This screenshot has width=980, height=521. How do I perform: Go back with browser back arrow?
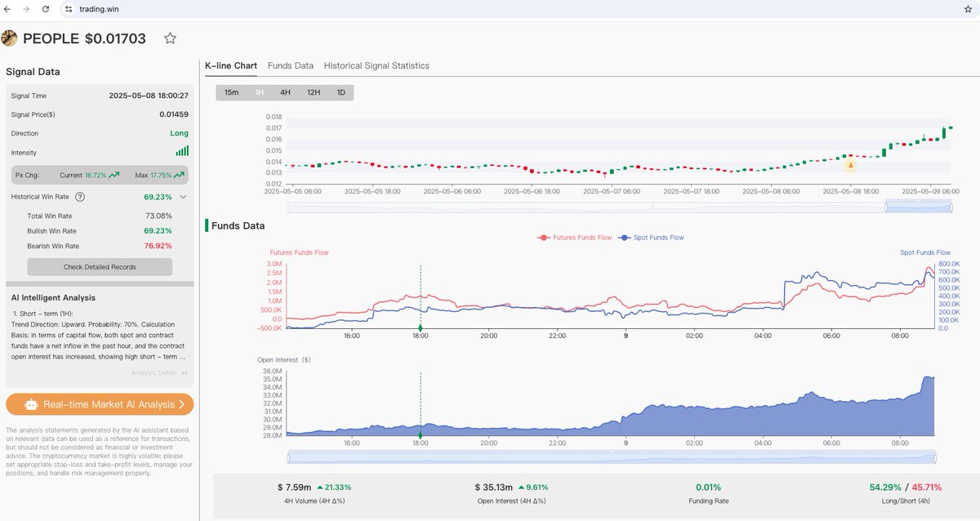point(7,8)
